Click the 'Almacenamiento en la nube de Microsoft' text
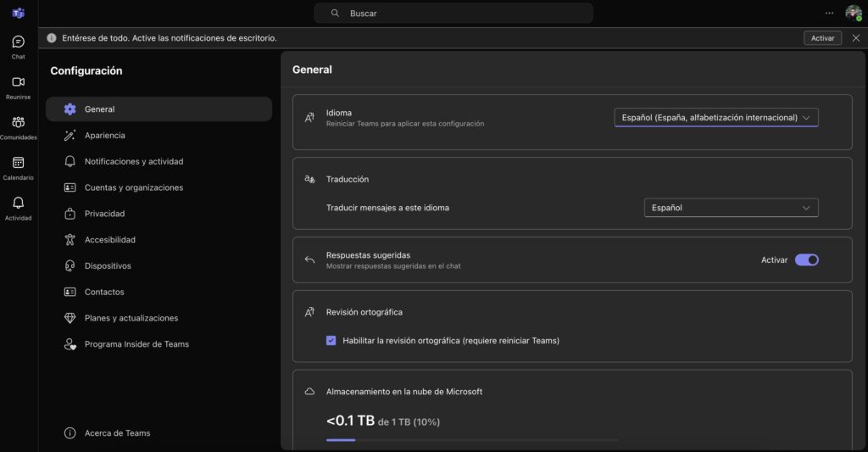This screenshot has height=452, width=868. coord(404,392)
